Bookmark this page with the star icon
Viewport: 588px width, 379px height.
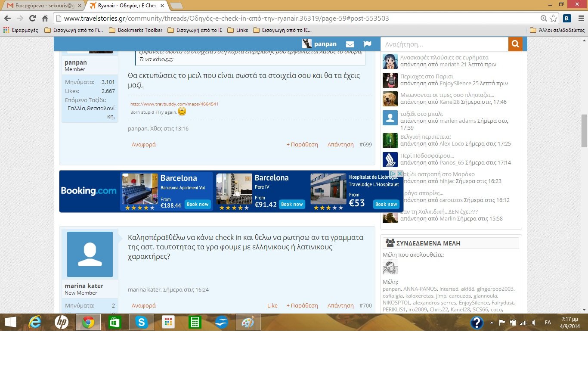pyautogui.click(x=554, y=19)
